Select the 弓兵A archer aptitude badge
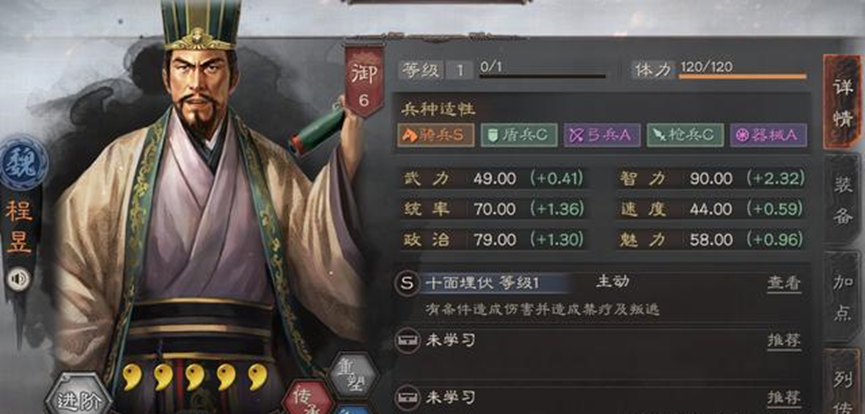The width and height of the screenshot is (865, 414). tap(602, 135)
